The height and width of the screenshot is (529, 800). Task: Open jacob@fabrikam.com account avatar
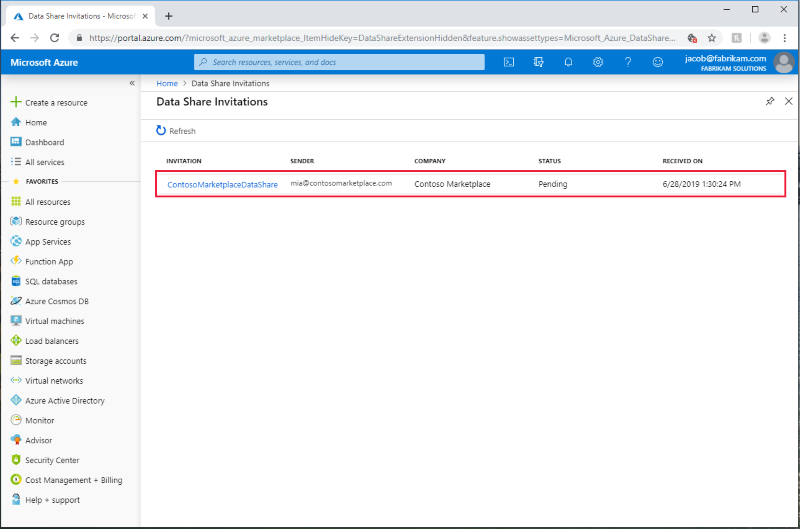(x=784, y=62)
